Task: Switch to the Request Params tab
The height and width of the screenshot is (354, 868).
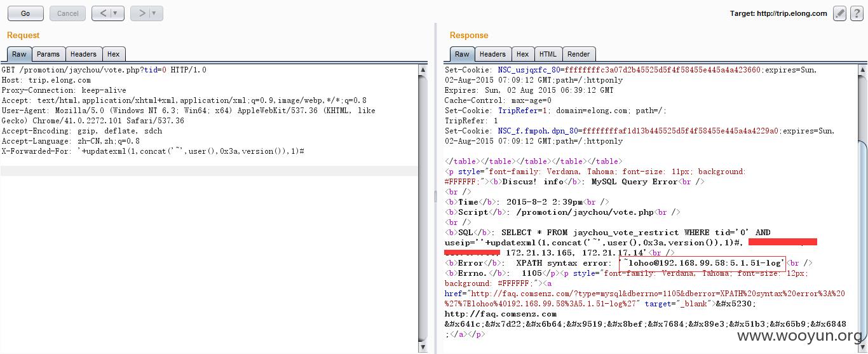Action: (48, 54)
